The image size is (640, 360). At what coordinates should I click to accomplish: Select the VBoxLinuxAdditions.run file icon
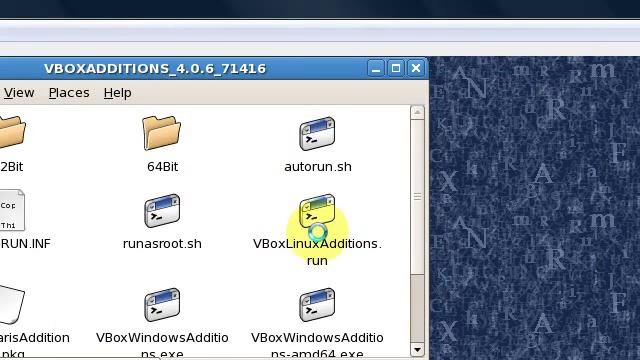317,211
